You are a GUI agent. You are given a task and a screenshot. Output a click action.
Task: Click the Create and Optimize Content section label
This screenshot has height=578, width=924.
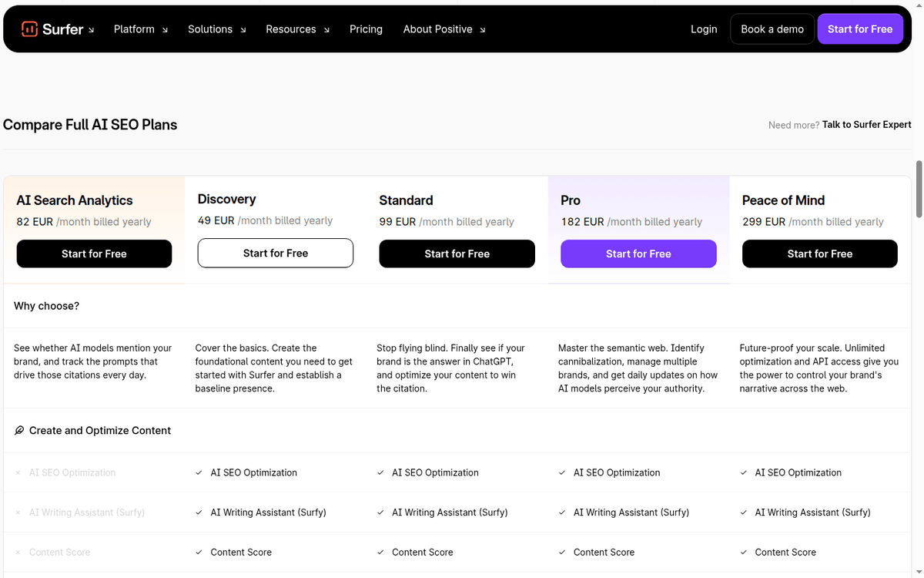[x=100, y=431]
